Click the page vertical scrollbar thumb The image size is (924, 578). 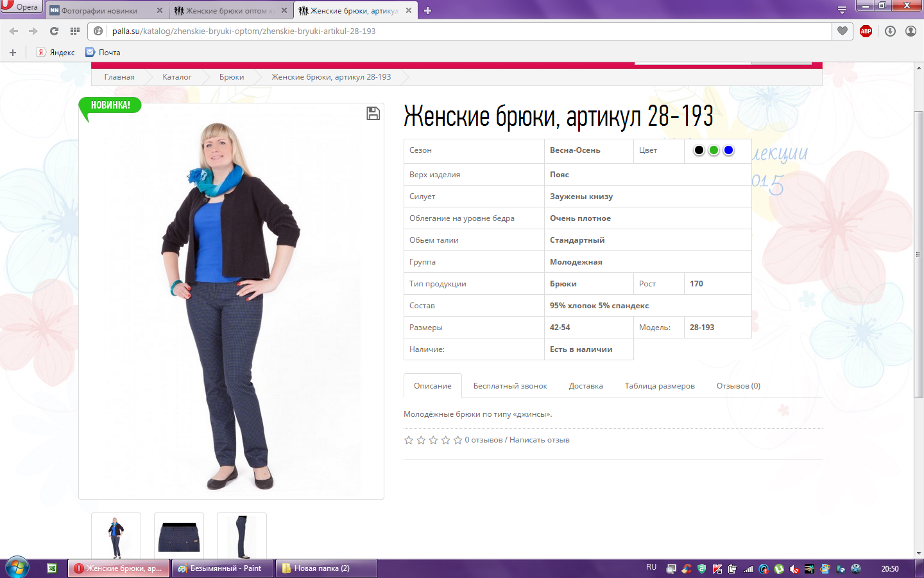[918, 254]
